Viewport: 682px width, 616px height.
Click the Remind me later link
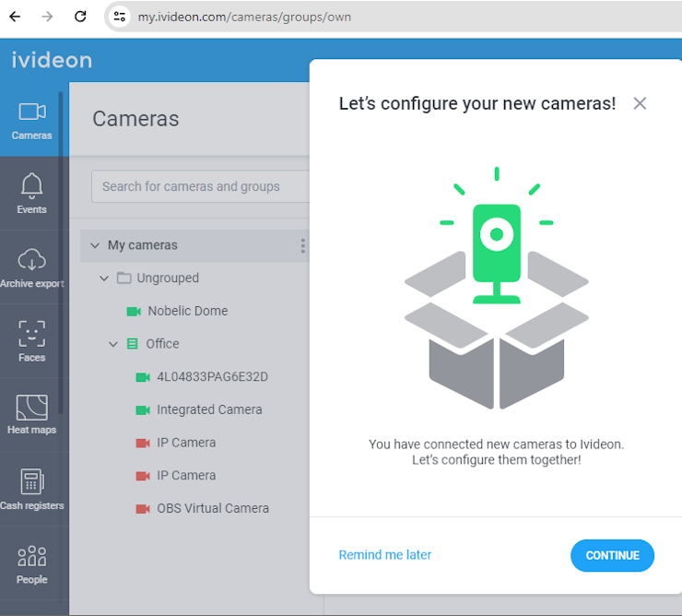click(385, 554)
